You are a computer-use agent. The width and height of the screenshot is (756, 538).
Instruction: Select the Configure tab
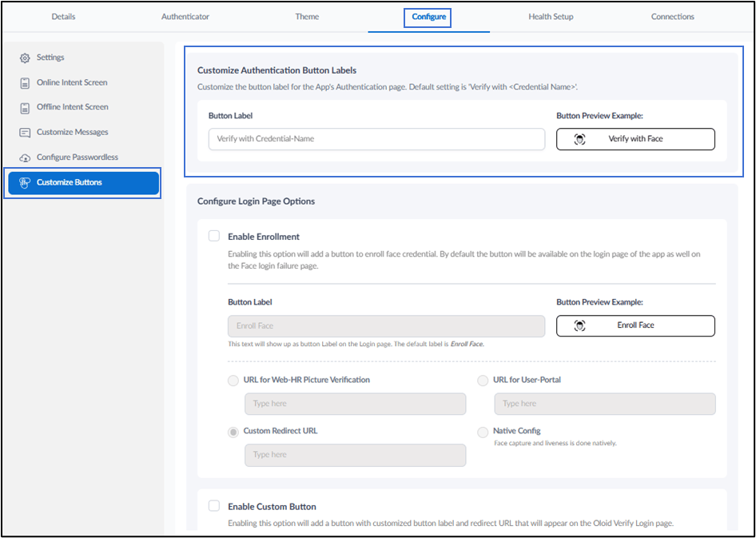click(x=428, y=18)
